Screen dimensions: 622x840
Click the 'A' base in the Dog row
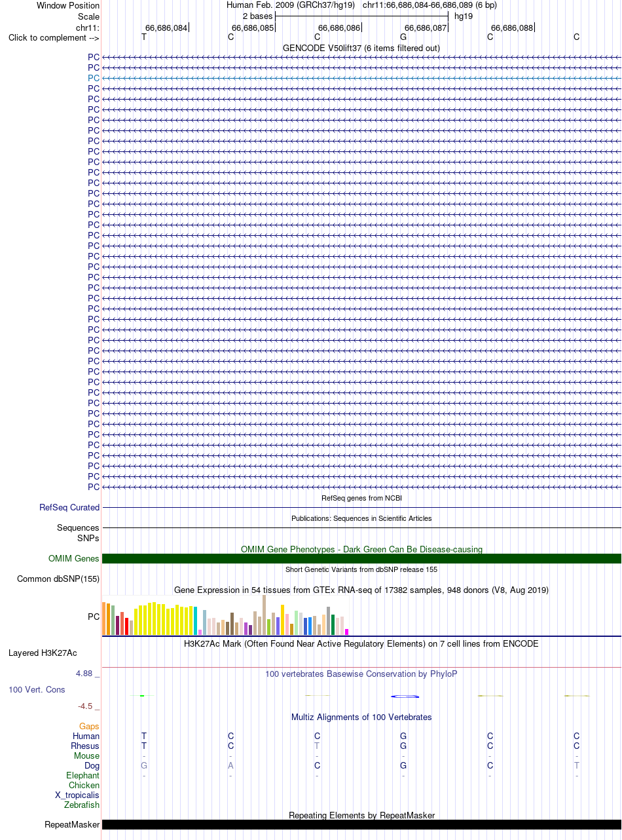pyautogui.click(x=230, y=766)
